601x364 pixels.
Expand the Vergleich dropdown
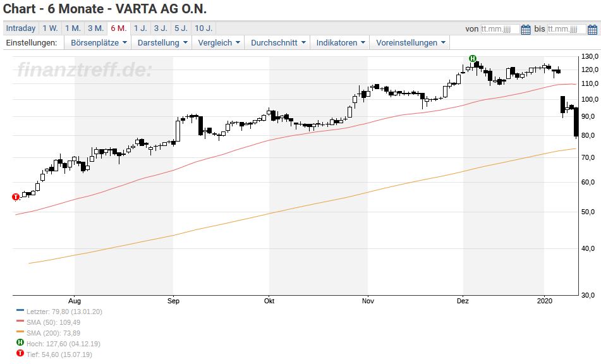tap(219, 42)
